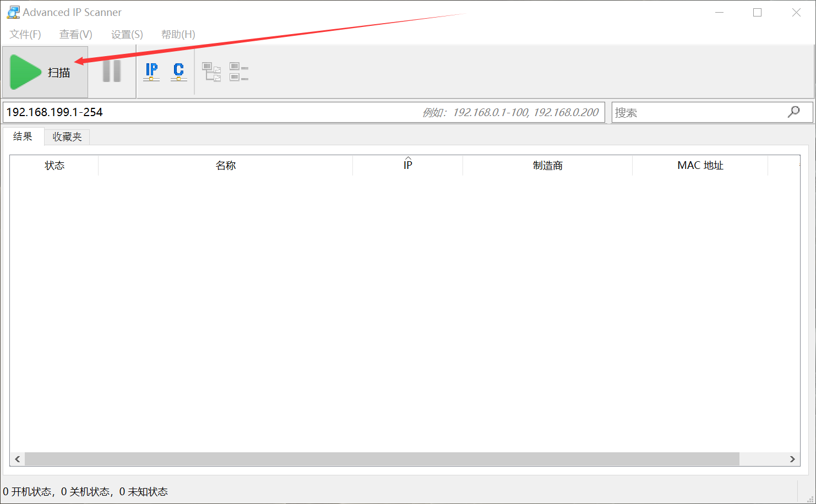Image resolution: width=816 pixels, height=504 pixels.
Task: Sort by the IP column header
Action: 408,166
